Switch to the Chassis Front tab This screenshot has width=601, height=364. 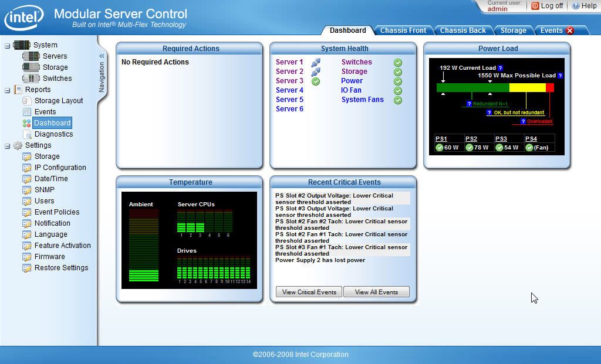pyautogui.click(x=404, y=30)
